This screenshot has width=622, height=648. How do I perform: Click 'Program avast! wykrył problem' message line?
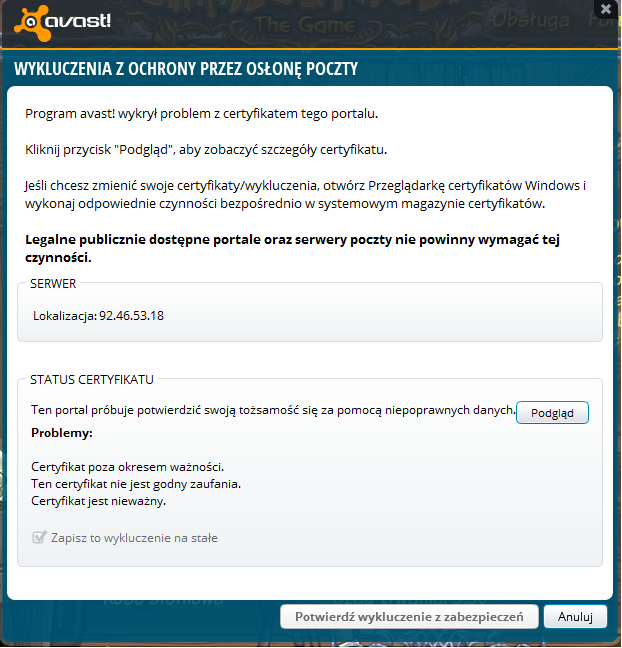(202, 113)
